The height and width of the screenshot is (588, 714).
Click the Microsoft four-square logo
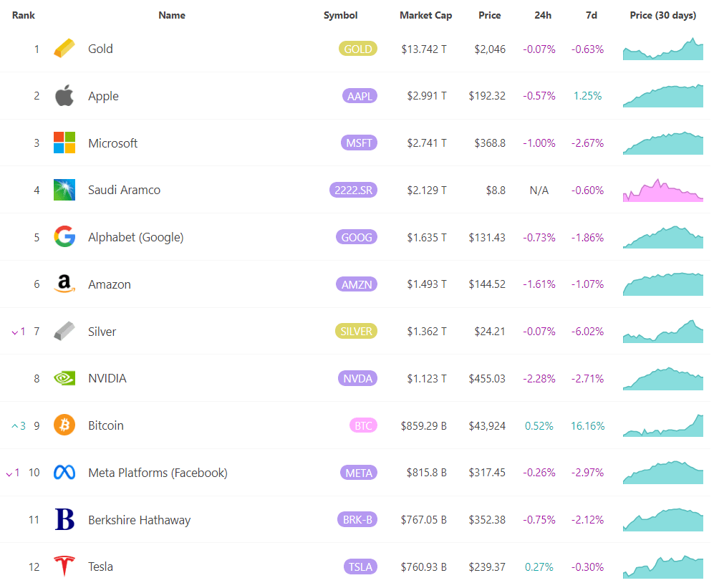pyautogui.click(x=64, y=143)
